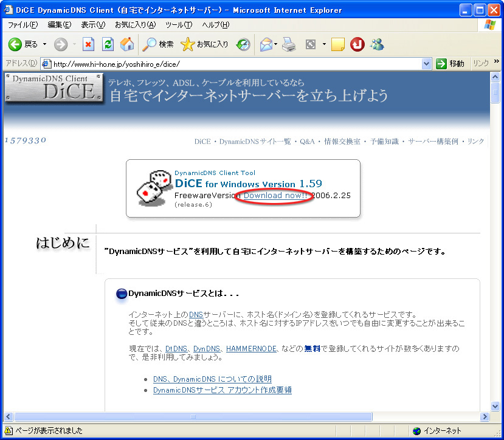504x440 pixels.
Task: Open DynamicDNSサービス アカウント作成要領 link
Action: pyautogui.click(x=222, y=390)
